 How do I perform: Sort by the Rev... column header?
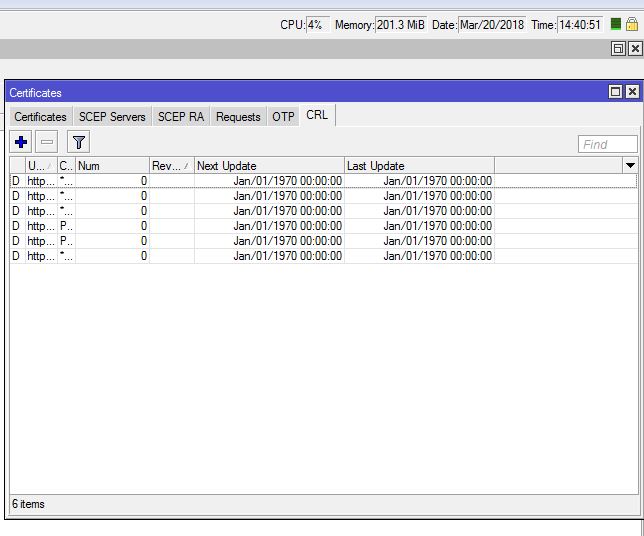tap(172, 166)
